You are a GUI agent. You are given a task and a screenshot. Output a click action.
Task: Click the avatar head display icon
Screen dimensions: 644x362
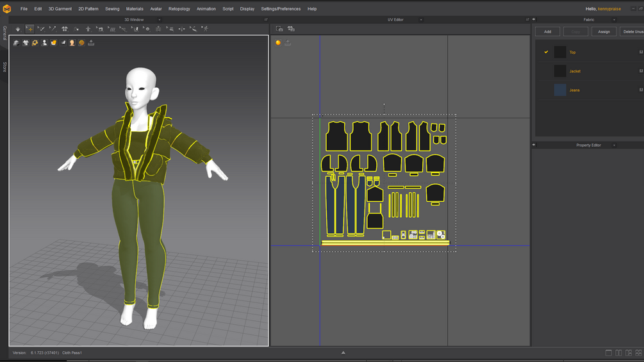click(x=72, y=43)
